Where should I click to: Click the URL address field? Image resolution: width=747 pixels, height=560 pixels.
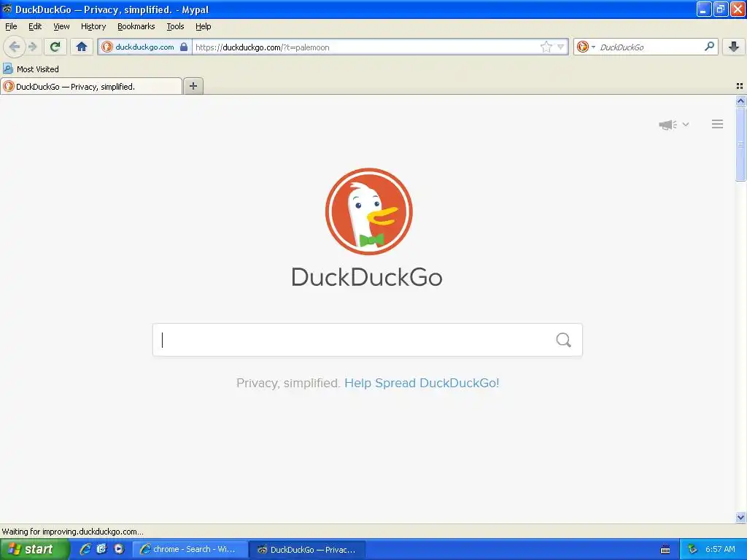[366, 47]
